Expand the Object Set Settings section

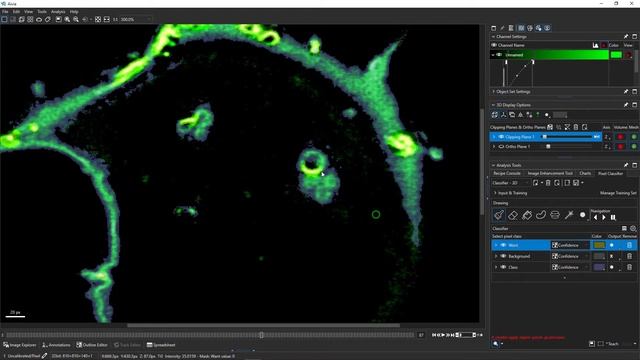click(493, 92)
